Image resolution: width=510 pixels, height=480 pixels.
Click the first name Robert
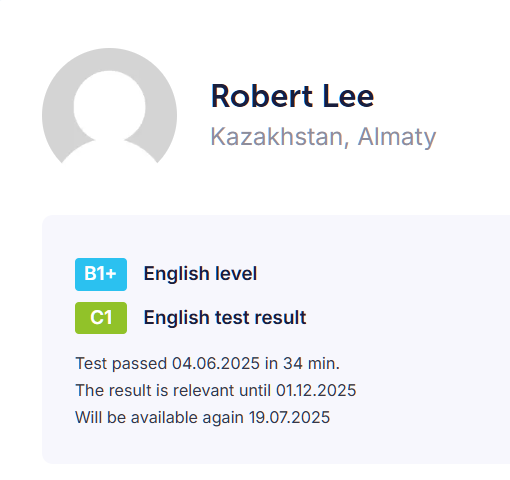tap(262, 96)
